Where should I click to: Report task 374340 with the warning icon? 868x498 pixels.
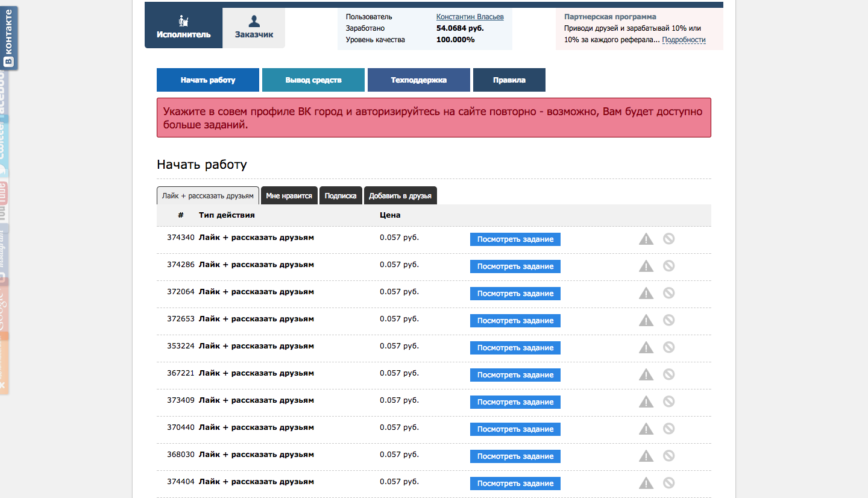pos(646,239)
